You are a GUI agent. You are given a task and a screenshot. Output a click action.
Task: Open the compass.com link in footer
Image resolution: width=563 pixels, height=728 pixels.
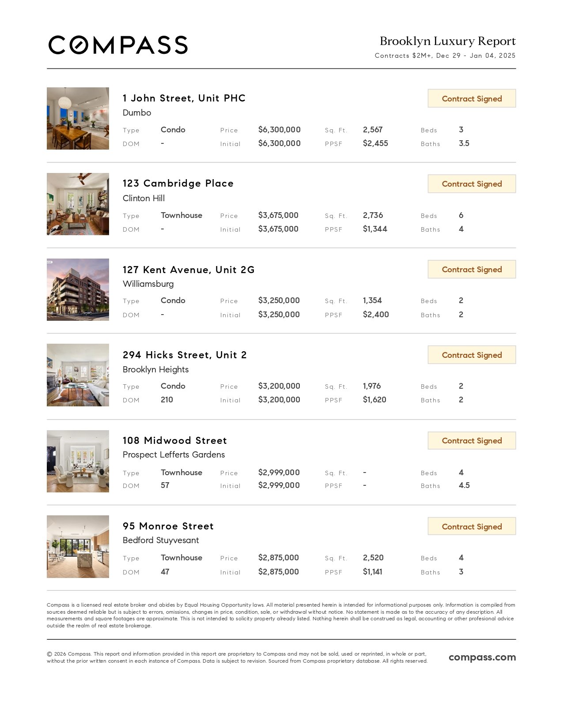tap(482, 657)
